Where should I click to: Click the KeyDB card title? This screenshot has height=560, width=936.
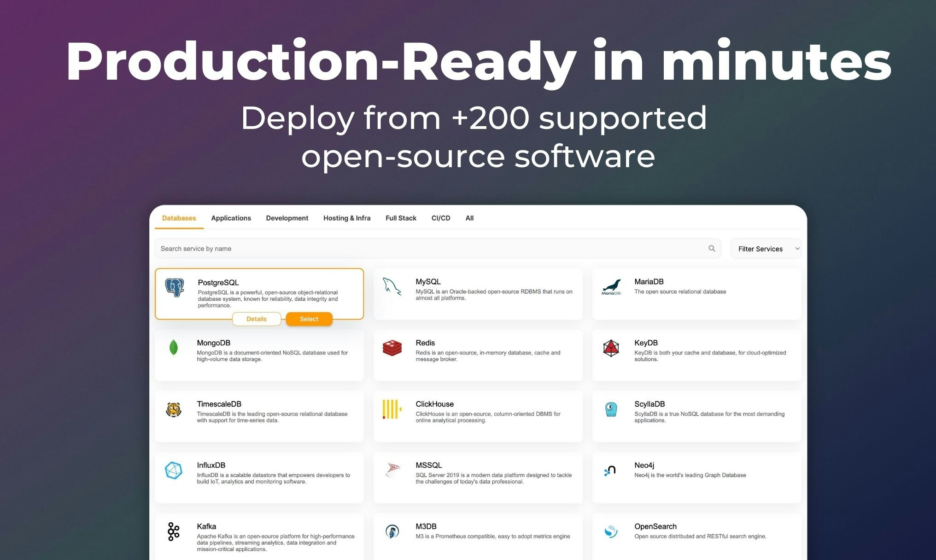646,343
